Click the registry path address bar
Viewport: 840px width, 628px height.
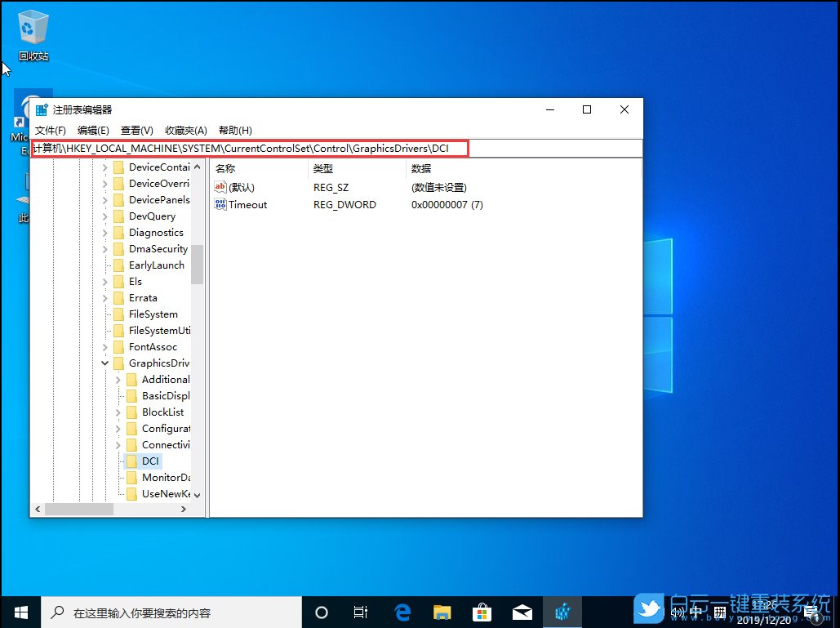[245, 149]
